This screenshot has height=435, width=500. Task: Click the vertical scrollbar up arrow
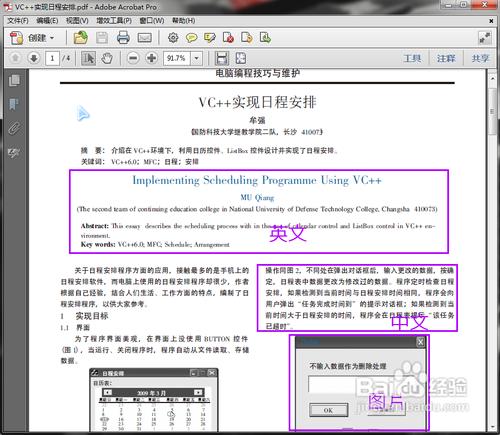point(493,79)
